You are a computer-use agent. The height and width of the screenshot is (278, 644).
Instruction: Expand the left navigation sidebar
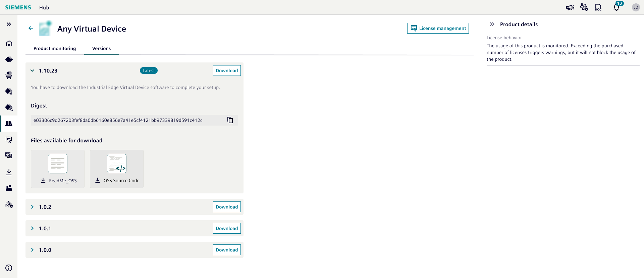point(9,24)
